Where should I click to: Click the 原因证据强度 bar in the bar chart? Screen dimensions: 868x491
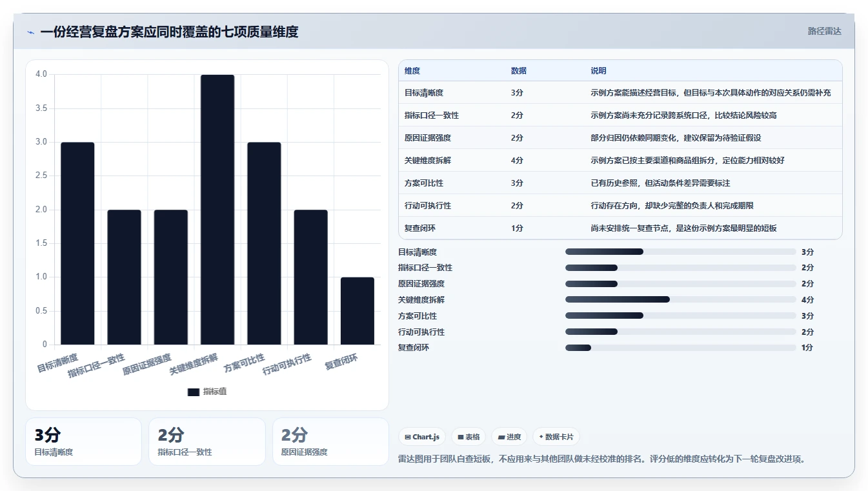(171, 277)
